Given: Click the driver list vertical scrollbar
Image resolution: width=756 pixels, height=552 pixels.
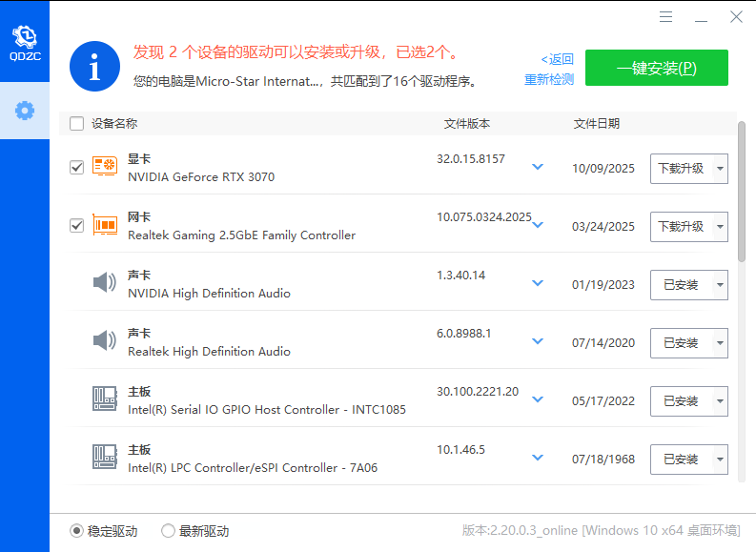Looking at the screenshot, I should (x=742, y=191).
